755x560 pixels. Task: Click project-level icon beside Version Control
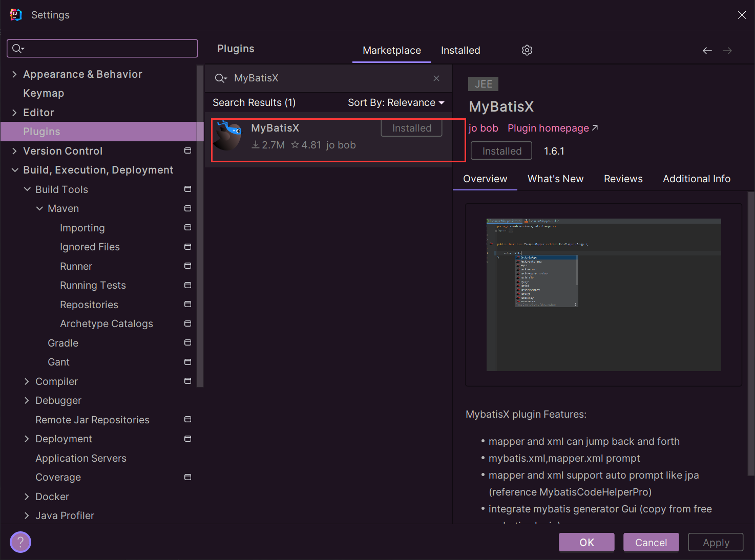point(188,150)
